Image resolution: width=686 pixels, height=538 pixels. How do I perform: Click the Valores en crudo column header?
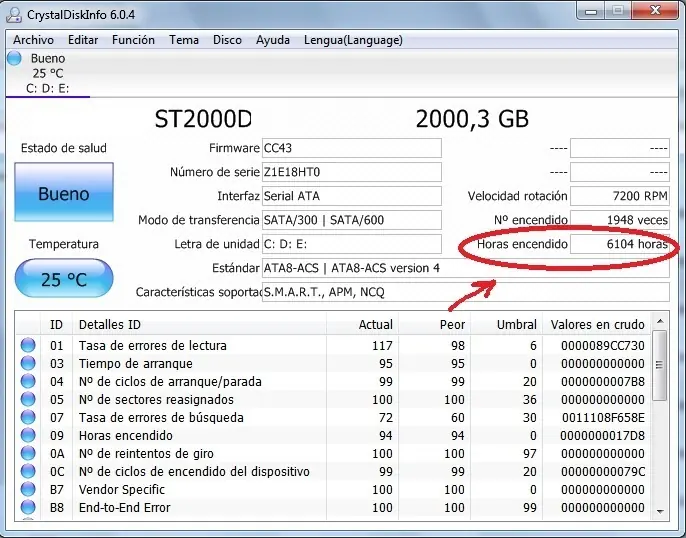click(597, 324)
